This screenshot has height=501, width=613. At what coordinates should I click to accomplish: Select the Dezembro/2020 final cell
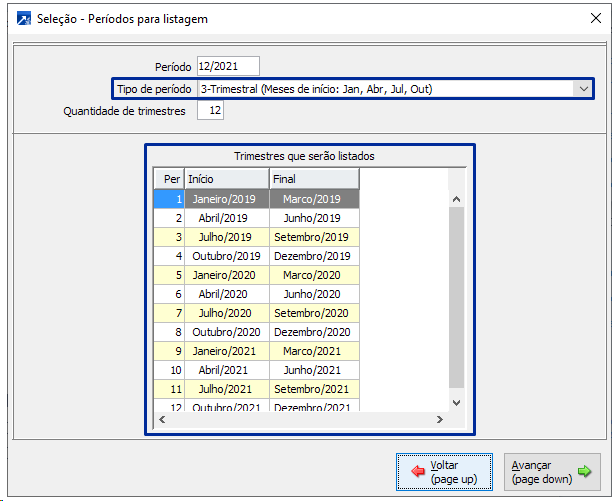[x=313, y=332]
